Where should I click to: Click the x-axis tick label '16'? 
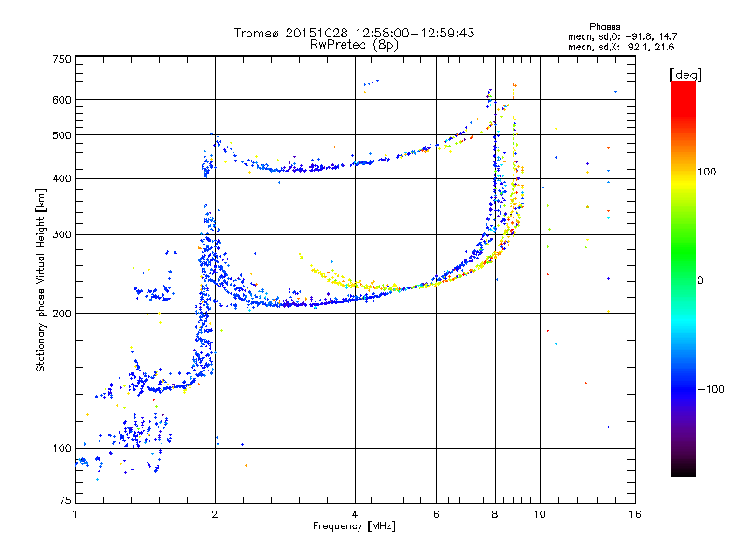coord(635,514)
